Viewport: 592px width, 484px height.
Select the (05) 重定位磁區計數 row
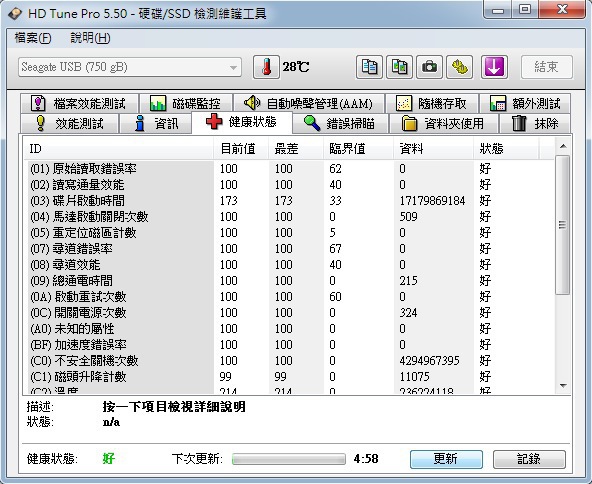(290, 233)
